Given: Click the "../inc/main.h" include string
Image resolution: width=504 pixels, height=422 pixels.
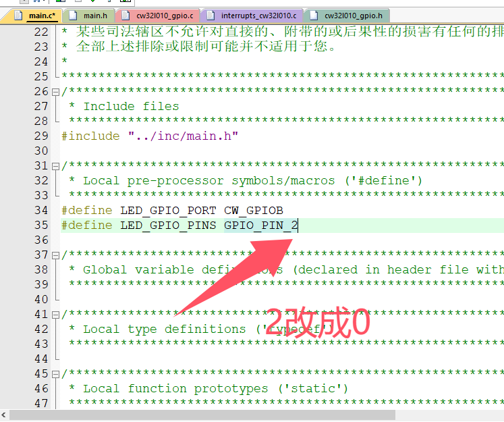Looking at the screenshot, I should point(183,136).
